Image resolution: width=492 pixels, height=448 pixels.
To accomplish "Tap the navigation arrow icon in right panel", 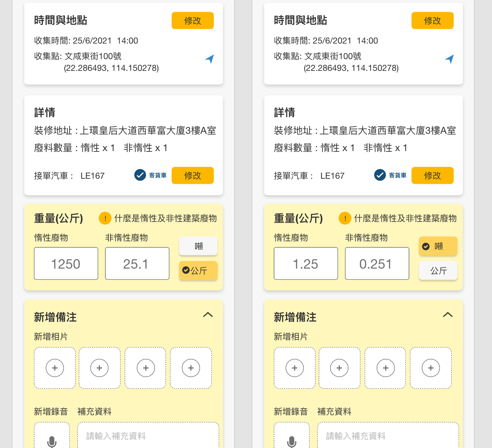I will (449, 59).
